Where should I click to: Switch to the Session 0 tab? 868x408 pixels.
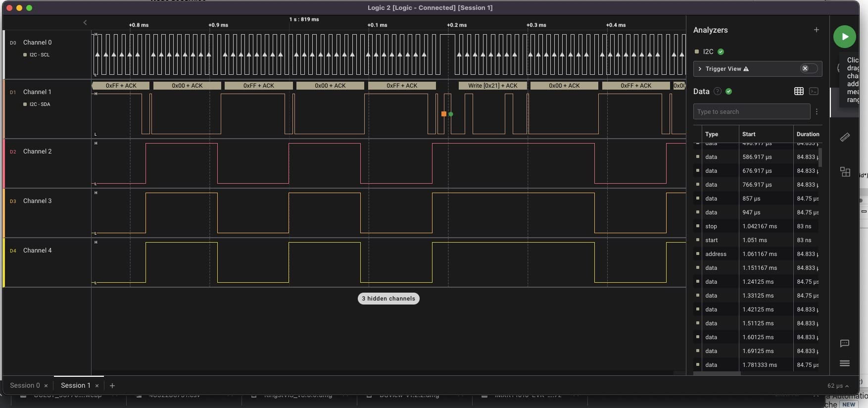(25, 385)
